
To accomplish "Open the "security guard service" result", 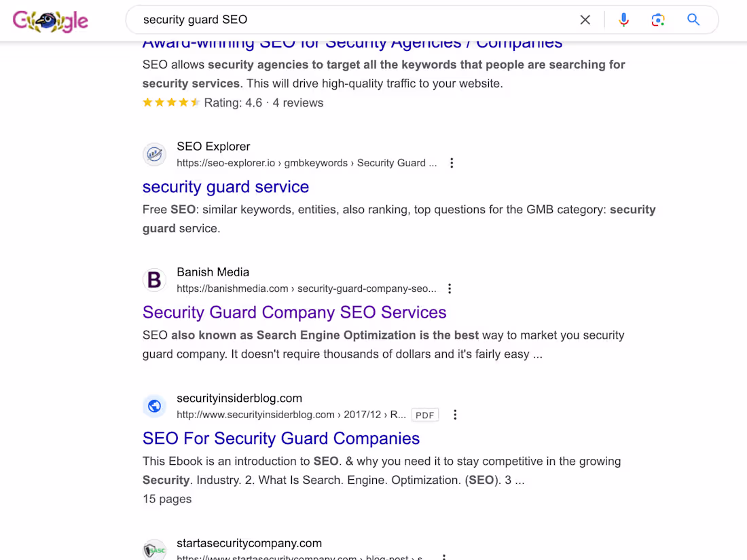I will pos(225,187).
